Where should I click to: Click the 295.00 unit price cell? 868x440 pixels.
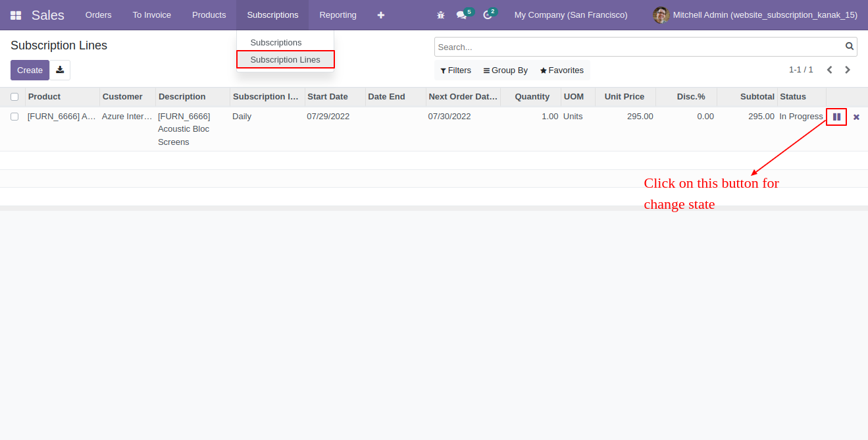tap(640, 117)
